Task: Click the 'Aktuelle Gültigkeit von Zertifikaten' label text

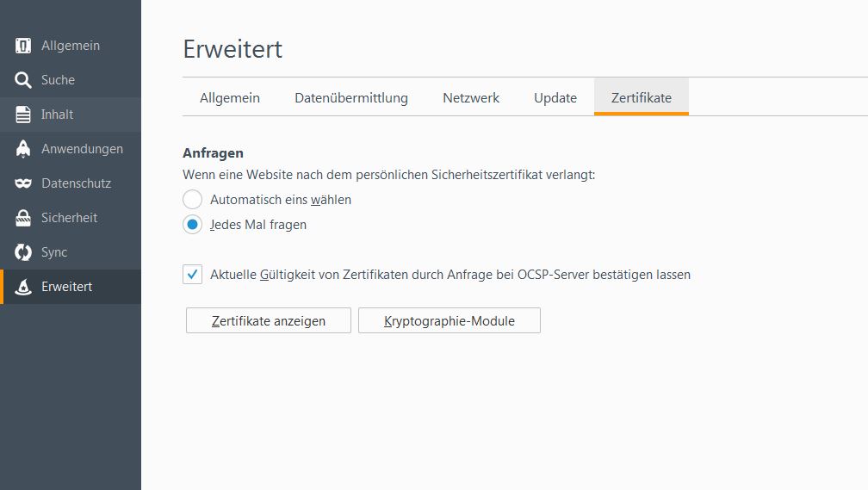Action: coord(450,275)
